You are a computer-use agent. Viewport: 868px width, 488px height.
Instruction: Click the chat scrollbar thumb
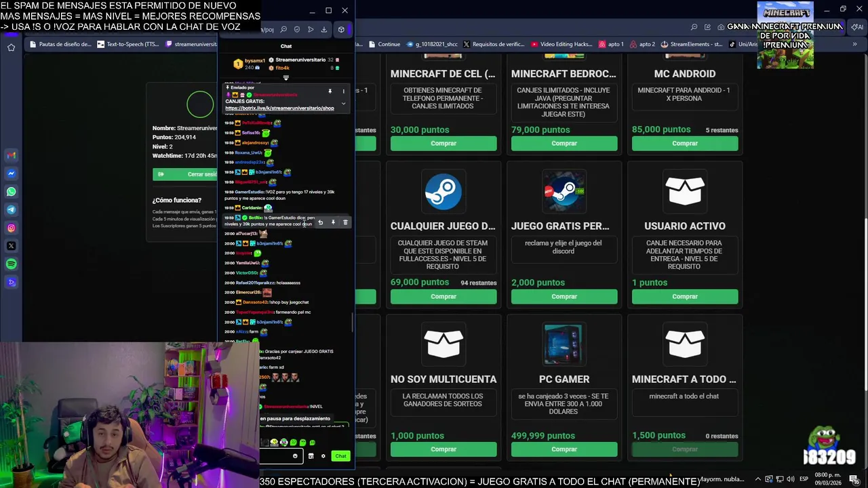[352, 323]
